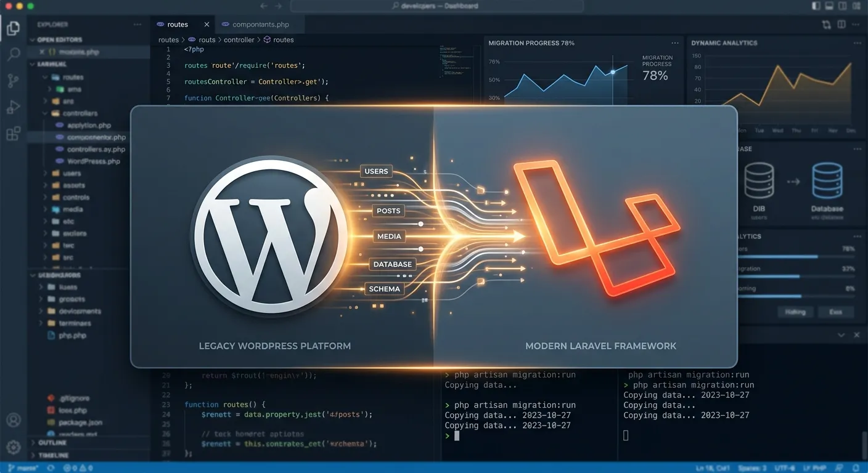Toggle bottom panel layout icon in title bar
Viewport: 868px width, 473px height.
[x=830, y=6]
